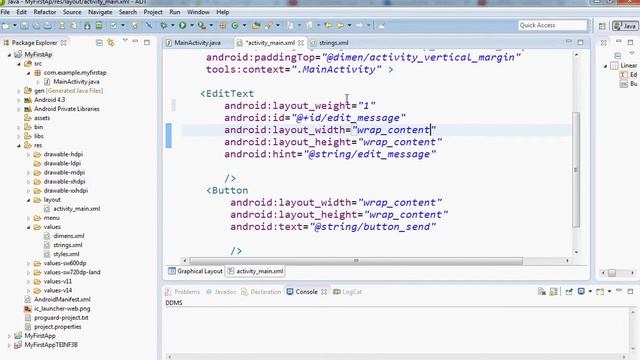Open the Android Virtual Device Manager icon
Screen dimensions: 640x360
click(99, 26)
